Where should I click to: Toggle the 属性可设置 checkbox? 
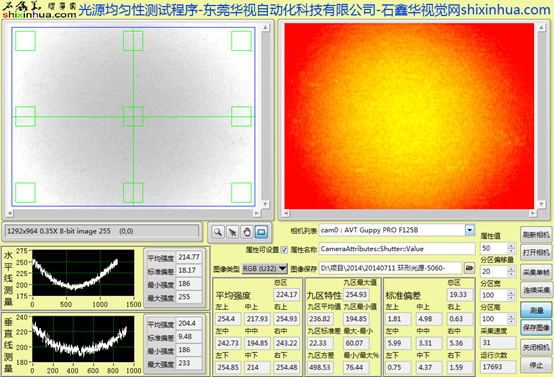(284, 250)
